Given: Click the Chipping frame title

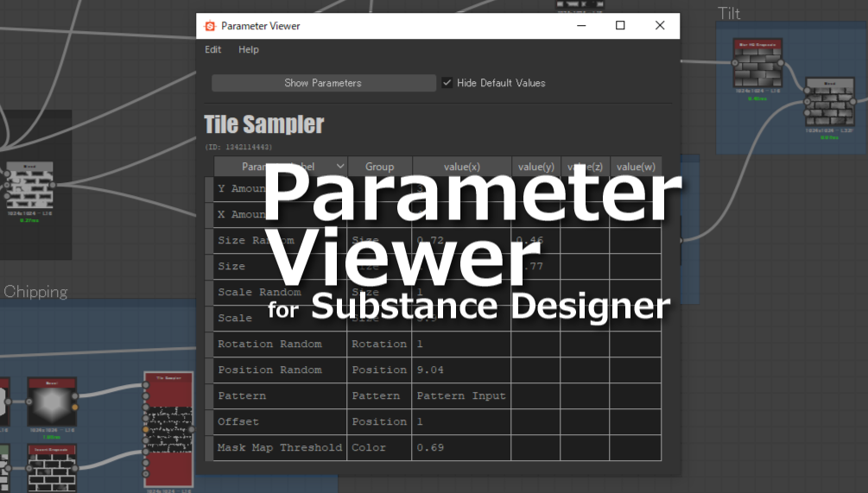Looking at the screenshot, I should (35, 291).
